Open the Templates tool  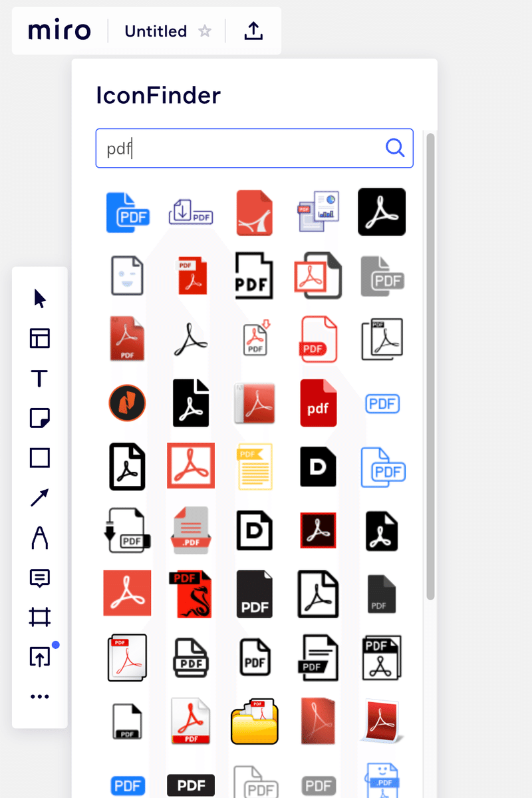(40, 339)
